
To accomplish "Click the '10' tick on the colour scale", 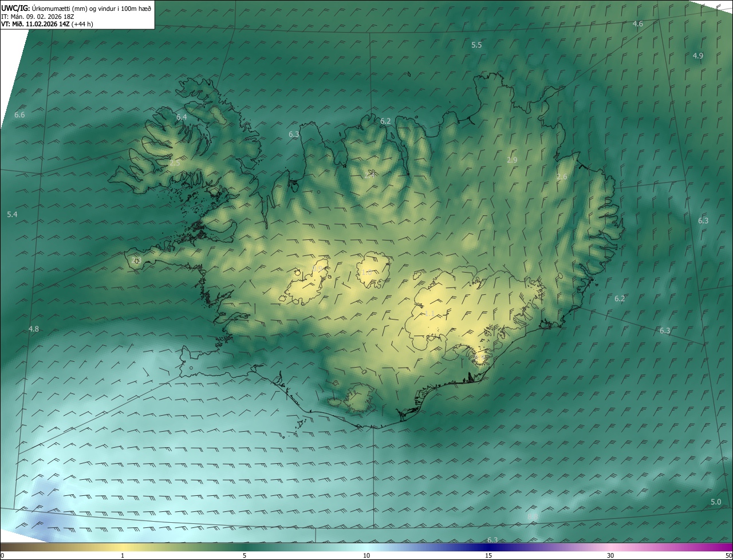I will click(366, 555).
